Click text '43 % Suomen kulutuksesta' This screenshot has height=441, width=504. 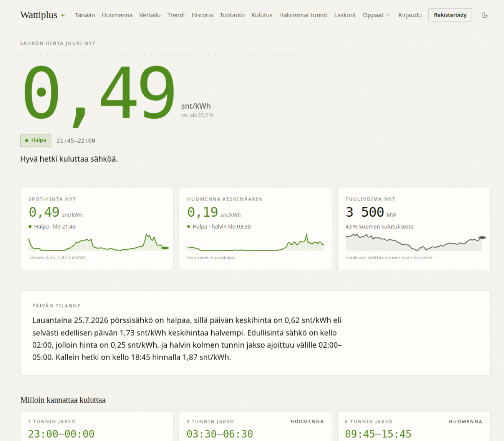point(379,226)
